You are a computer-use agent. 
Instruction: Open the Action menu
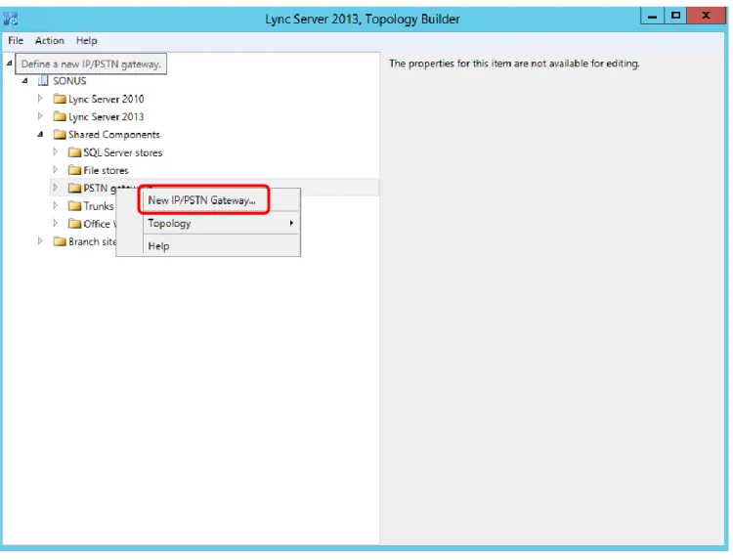click(50, 41)
